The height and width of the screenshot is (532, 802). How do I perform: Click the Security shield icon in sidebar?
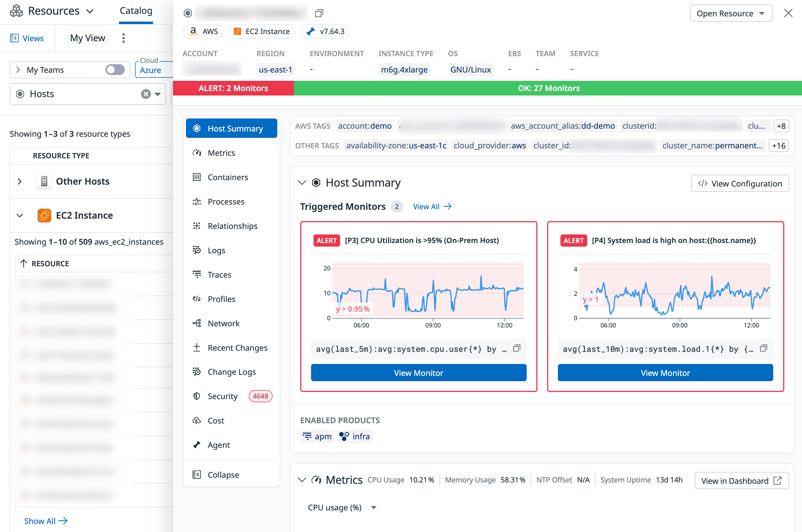pos(197,396)
